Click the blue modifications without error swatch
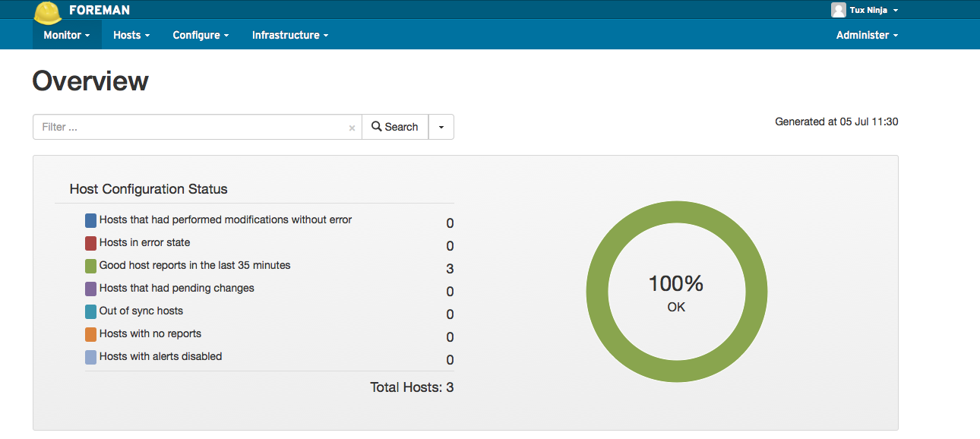Viewport: 980px width, 439px height. tap(91, 220)
